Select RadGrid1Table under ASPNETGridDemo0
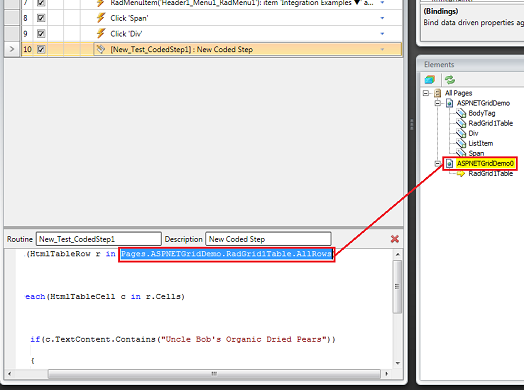 tap(490, 173)
